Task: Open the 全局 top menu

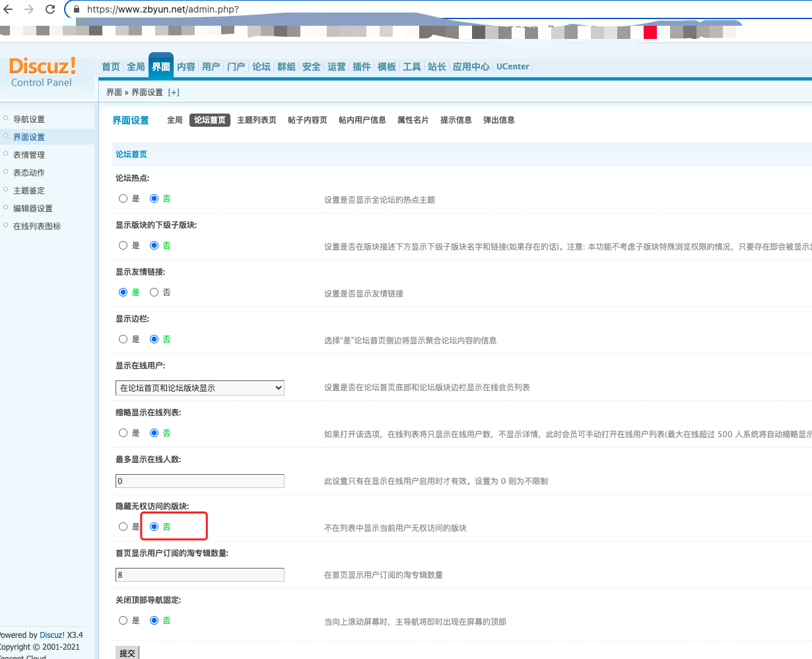Action: click(136, 67)
